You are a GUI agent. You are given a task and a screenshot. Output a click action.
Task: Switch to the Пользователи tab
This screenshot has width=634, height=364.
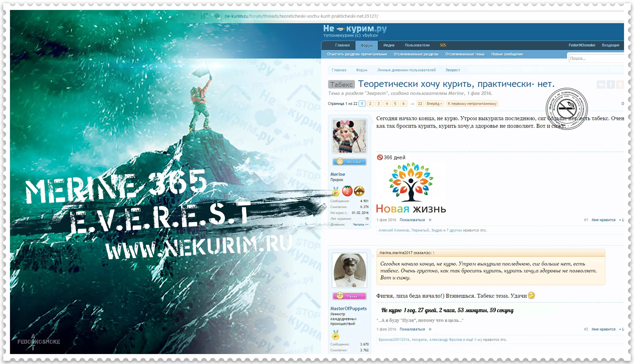click(417, 45)
